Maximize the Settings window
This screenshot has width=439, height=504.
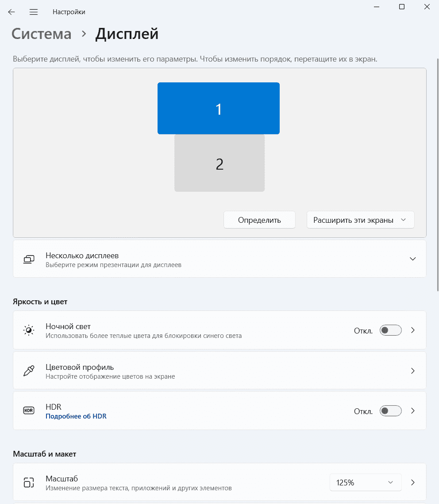click(x=402, y=7)
